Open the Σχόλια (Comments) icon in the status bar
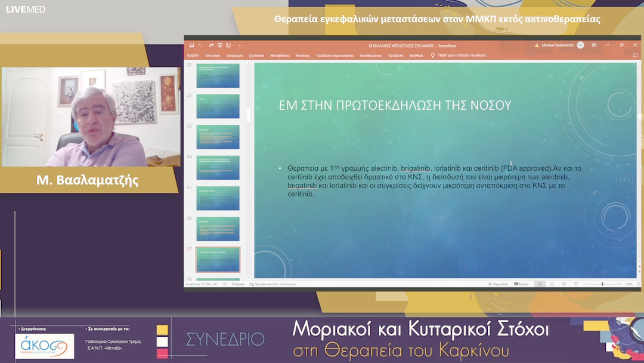644x363 pixels. [522, 283]
